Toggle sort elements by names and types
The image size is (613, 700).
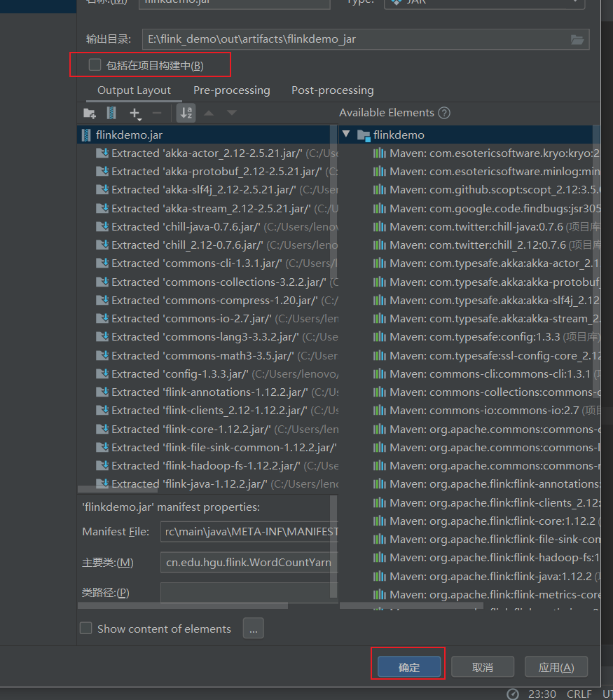186,113
